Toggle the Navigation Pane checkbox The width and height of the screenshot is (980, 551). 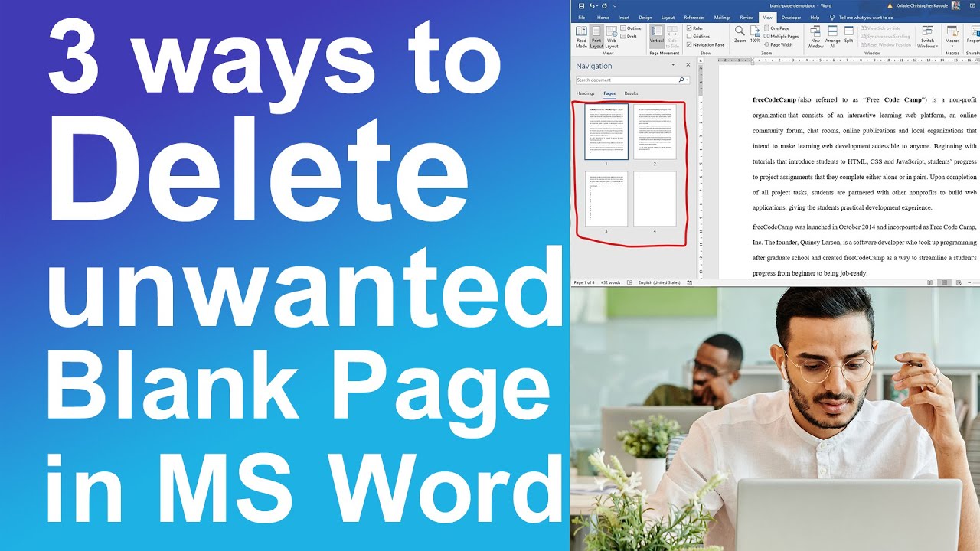705,45
